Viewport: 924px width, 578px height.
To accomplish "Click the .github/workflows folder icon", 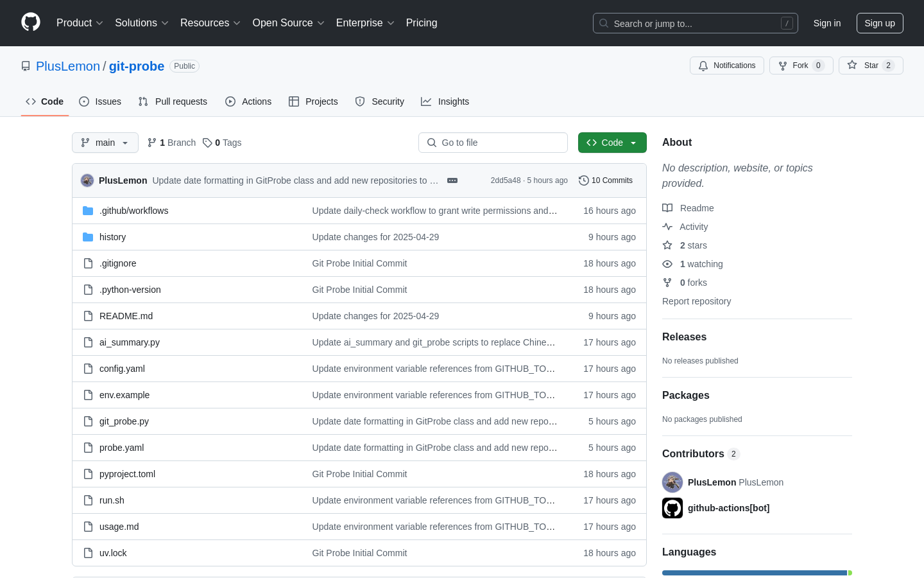I will coord(88,211).
